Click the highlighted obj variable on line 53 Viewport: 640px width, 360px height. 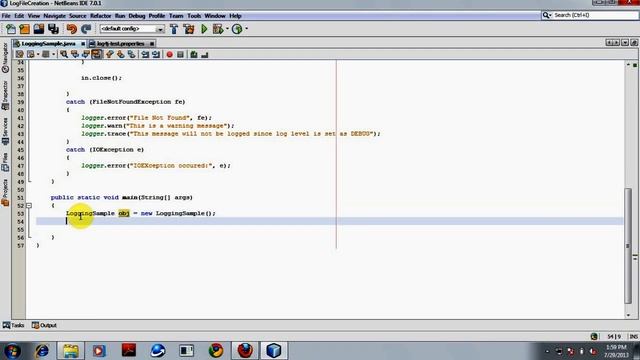pyautogui.click(x=124, y=213)
